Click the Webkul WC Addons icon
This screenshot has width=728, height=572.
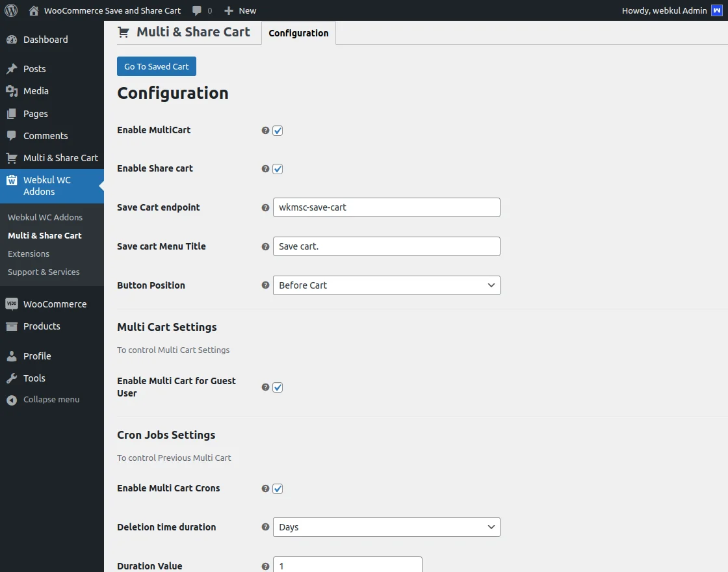click(x=12, y=180)
